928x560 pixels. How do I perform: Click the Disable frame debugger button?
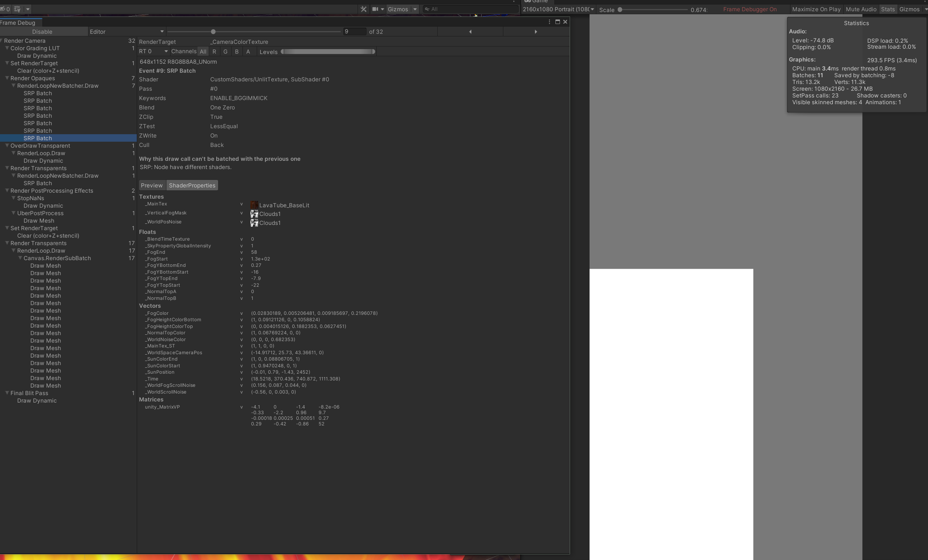(x=42, y=31)
